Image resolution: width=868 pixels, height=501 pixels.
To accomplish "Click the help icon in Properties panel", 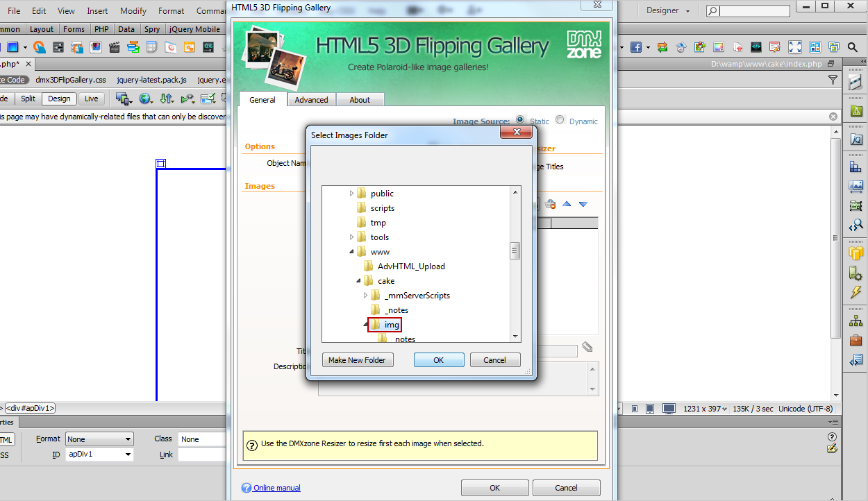I will 832,436.
